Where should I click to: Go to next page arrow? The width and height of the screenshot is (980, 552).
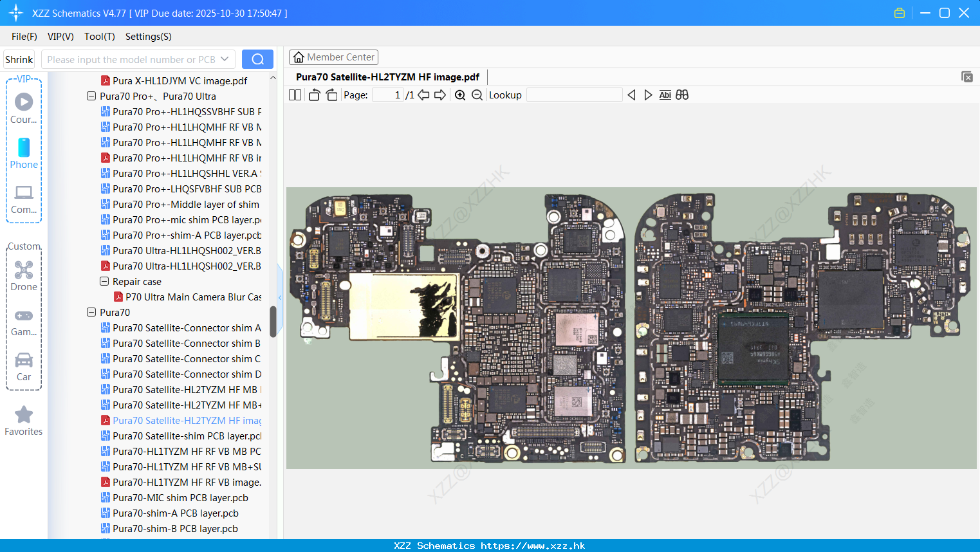(x=440, y=95)
